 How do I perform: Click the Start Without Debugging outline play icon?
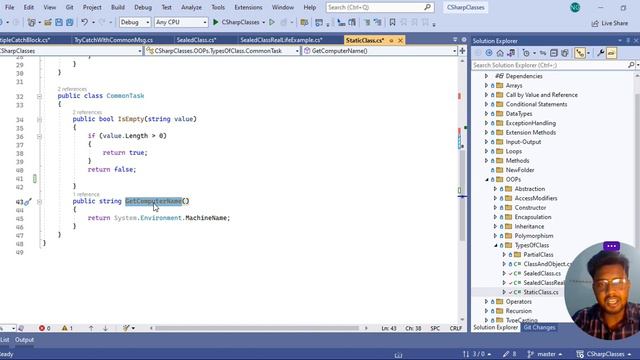[x=272, y=22]
